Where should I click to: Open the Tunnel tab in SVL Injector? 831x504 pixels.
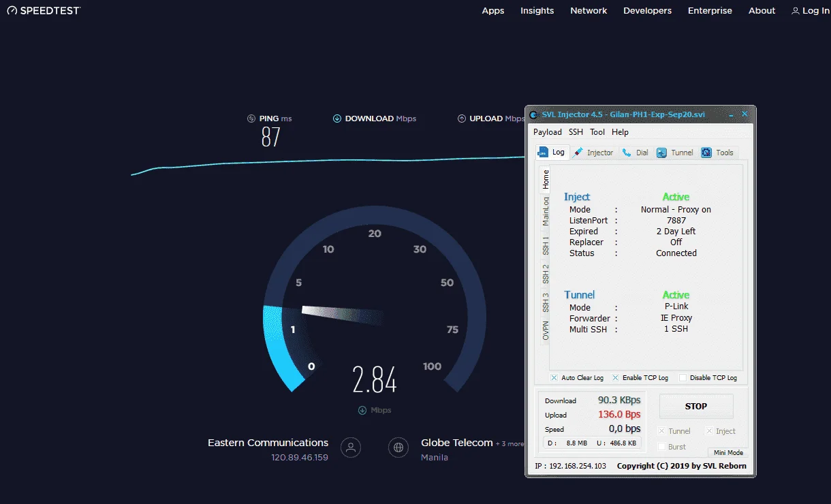pos(674,153)
